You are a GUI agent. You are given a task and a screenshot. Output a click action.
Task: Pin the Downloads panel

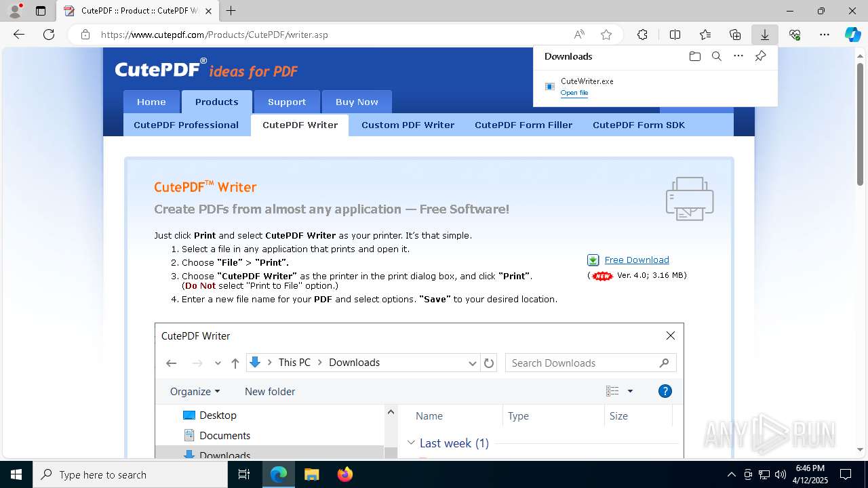[761, 56]
